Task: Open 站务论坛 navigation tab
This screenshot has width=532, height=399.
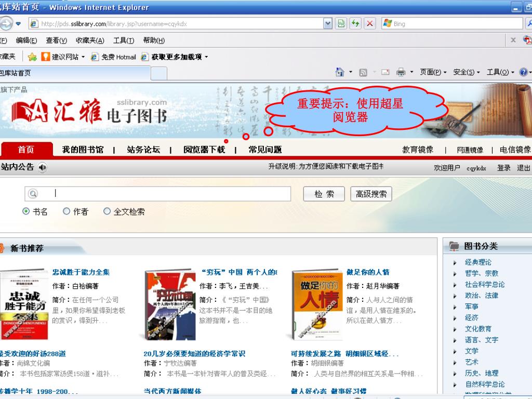Action: [x=143, y=150]
